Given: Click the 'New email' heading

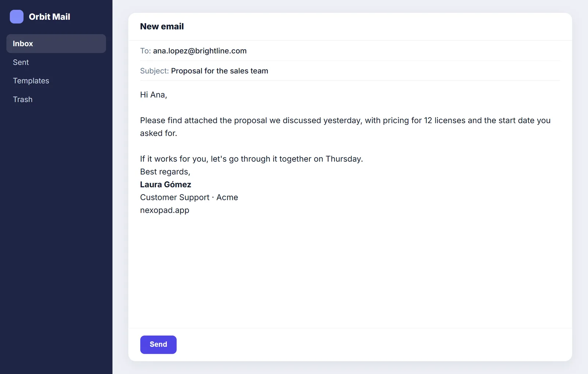Looking at the screenshot, I should pyautogui.click(x=162, y=26).
